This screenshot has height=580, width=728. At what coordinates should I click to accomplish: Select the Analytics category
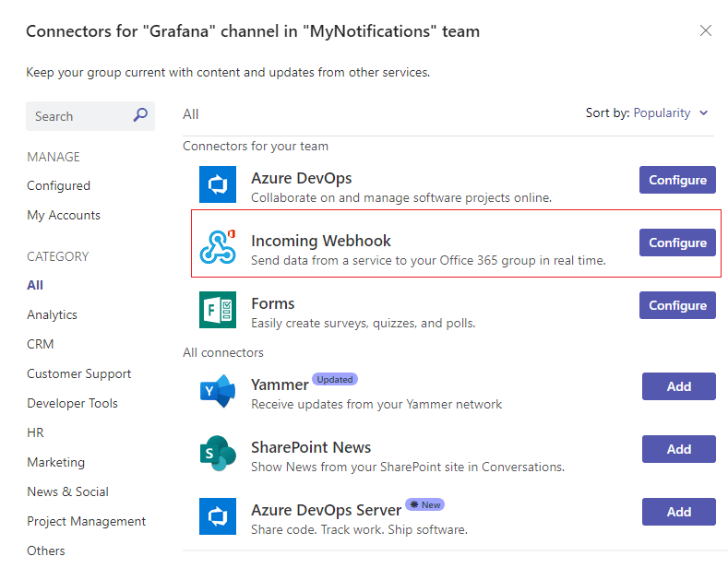coord(52,314)
